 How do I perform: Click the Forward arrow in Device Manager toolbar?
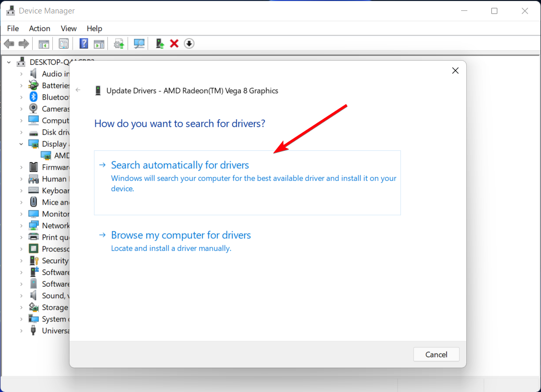coord(24,44)
